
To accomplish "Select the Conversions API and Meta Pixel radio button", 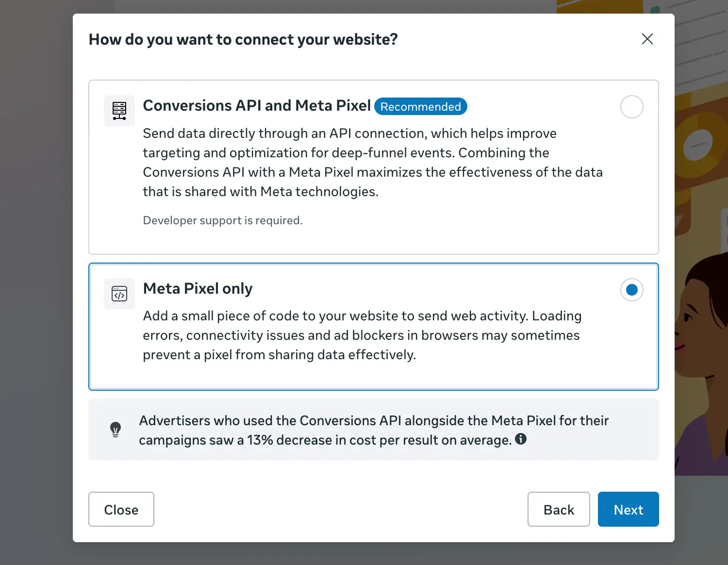I will [631, 107].
